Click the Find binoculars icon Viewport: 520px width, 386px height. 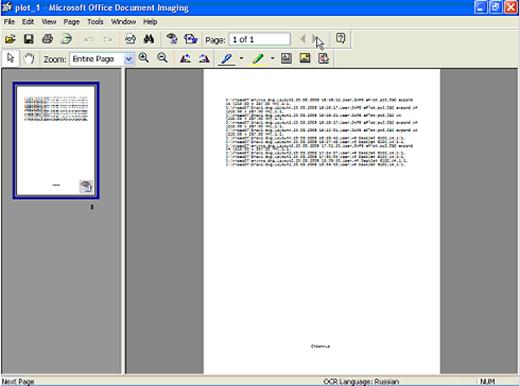[x=149, y=39]
